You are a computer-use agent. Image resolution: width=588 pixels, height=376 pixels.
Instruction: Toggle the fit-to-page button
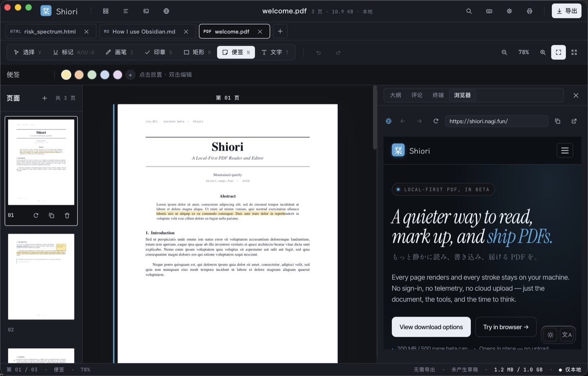tap(558, 52)
